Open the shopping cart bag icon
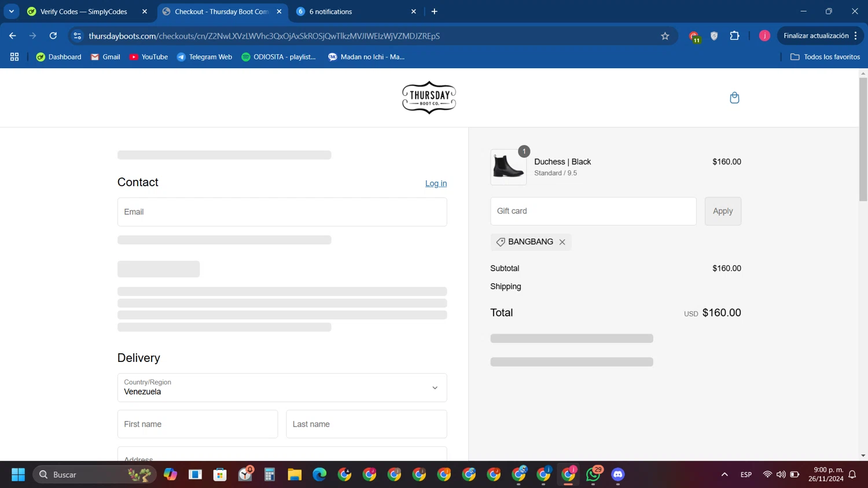 [734, 98]
